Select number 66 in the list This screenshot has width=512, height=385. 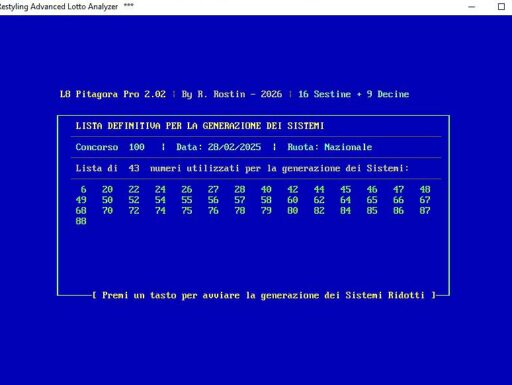click(x=398, y=200)
